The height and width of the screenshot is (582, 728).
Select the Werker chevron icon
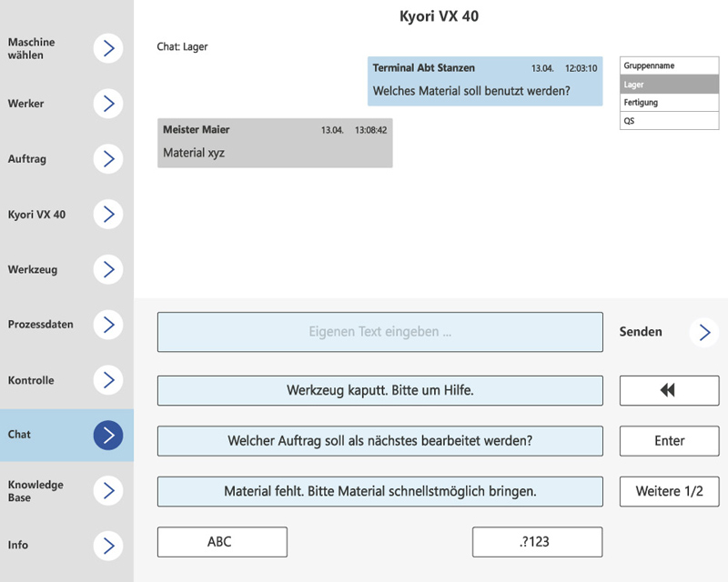[x=107, y=104]
